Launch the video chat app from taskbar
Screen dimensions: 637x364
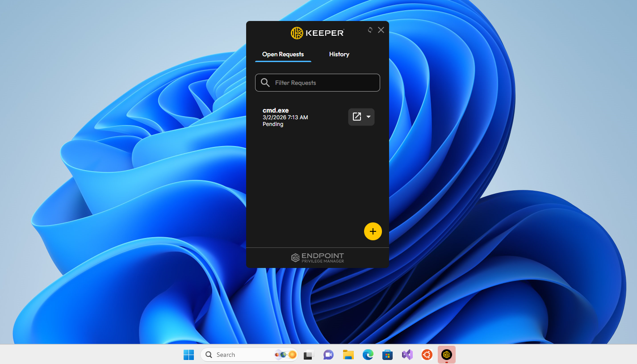click(x=328, y=355)
